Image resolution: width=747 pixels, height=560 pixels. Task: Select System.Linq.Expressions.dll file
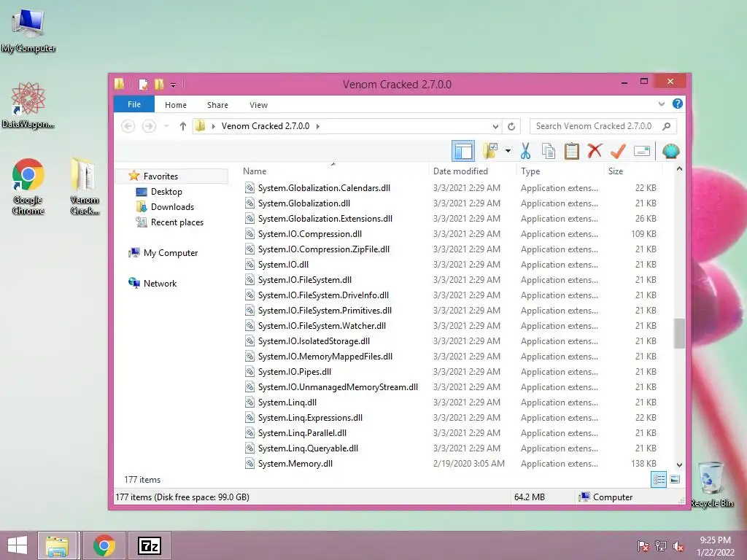(310, 418)
